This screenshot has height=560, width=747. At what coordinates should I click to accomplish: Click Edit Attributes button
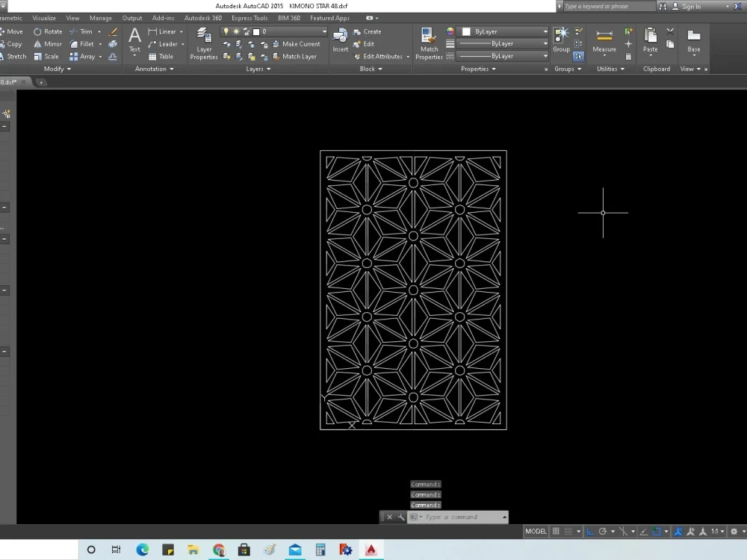click(378, 56)
